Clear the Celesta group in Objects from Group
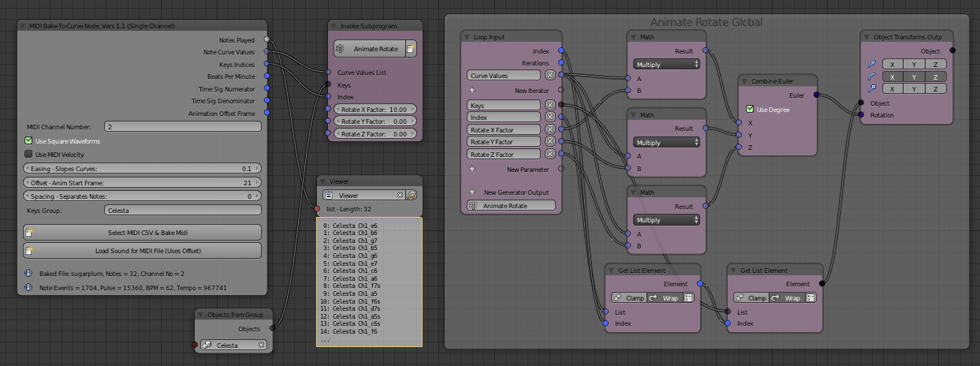Viewport: 980px width, 366px height. tap(262, 345)
